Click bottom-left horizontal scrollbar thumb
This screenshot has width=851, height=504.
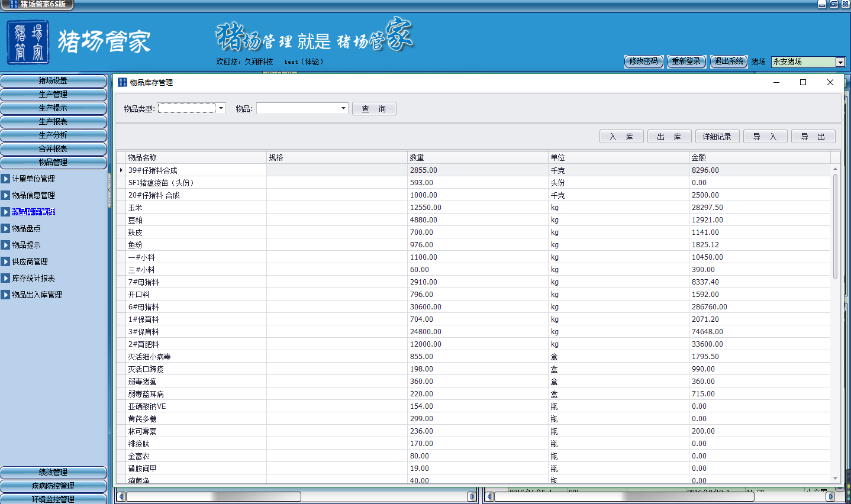[214, 496]
